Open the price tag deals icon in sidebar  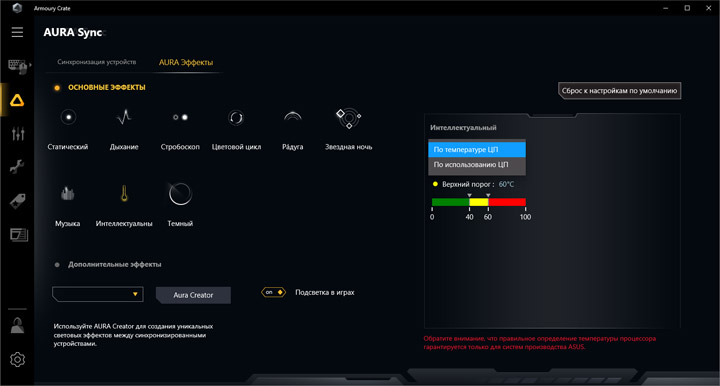pyautogui.click(x=18, y=201)
